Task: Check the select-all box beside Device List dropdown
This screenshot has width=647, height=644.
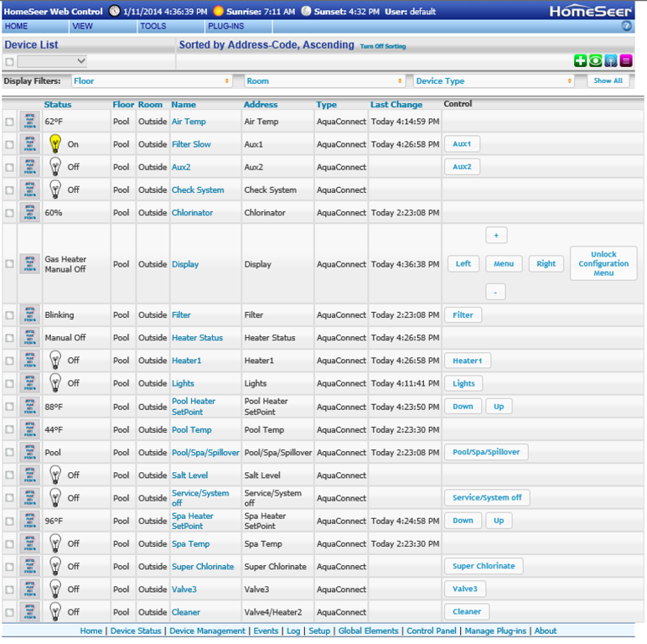Action: 9,62
